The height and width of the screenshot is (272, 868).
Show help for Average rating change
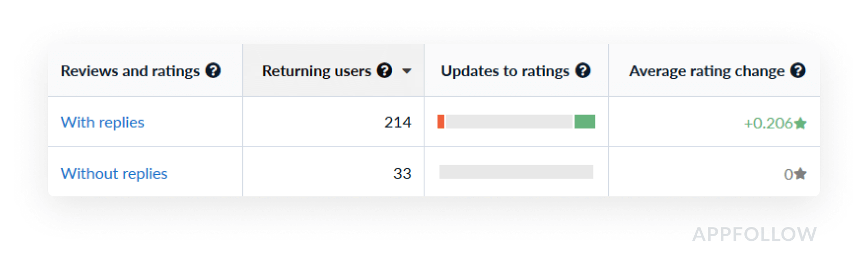click(797, 71)
